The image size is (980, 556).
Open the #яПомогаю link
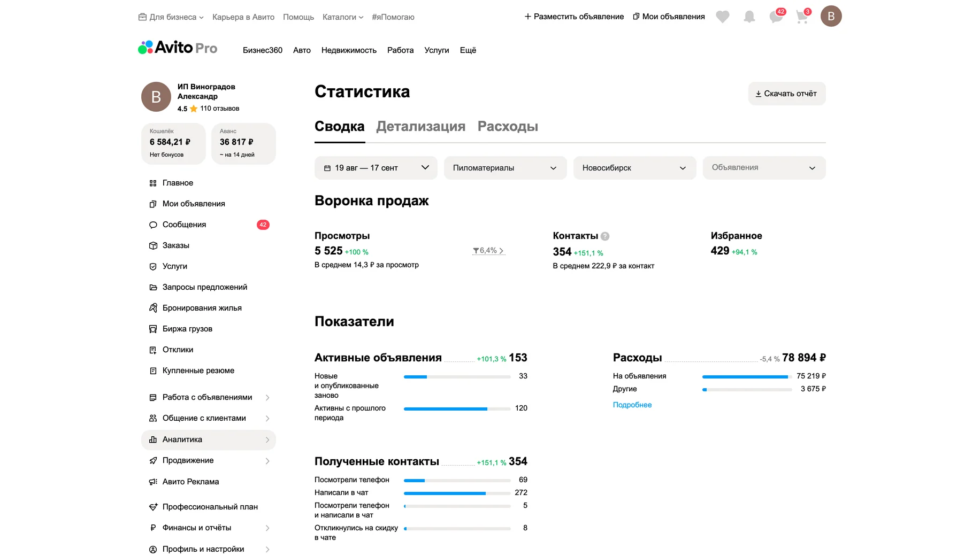tap(393, 17)
